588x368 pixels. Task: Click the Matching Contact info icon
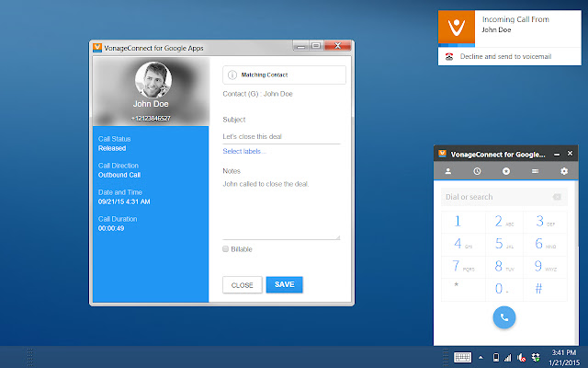232,75
